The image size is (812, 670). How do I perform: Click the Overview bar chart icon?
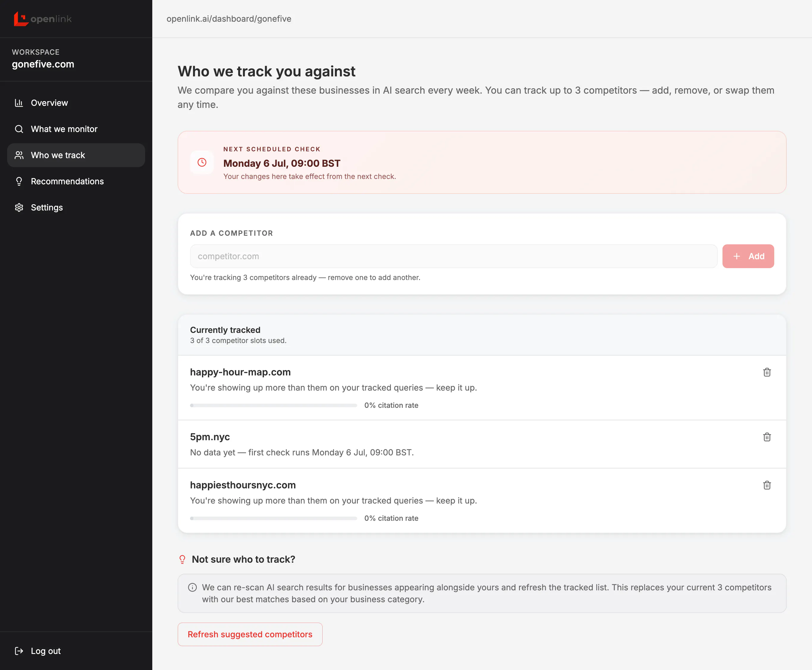(19, 103)
